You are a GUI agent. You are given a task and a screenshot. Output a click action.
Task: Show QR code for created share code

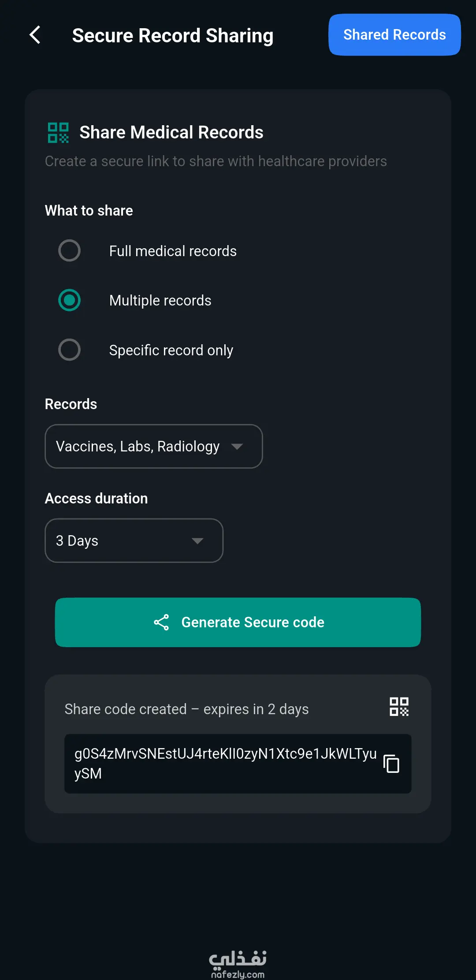(399, 707)
